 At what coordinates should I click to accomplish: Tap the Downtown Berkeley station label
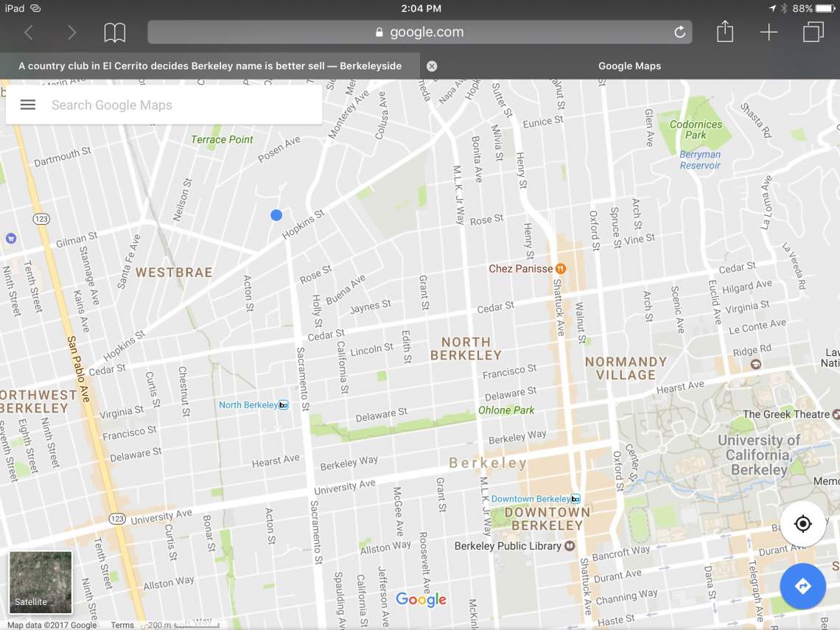click(531, 499)
